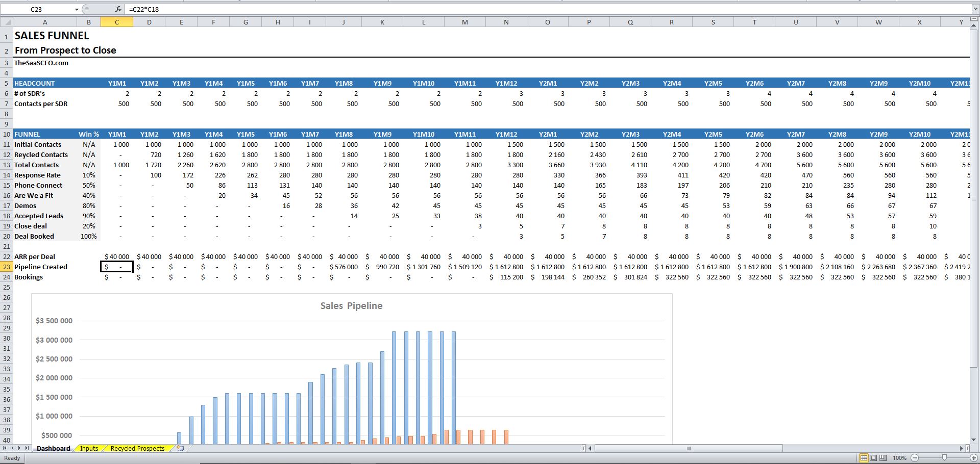Select all cells with the corner button
Image resolution: width=980 pixels, height=464 pixels.
coord(7,21)
